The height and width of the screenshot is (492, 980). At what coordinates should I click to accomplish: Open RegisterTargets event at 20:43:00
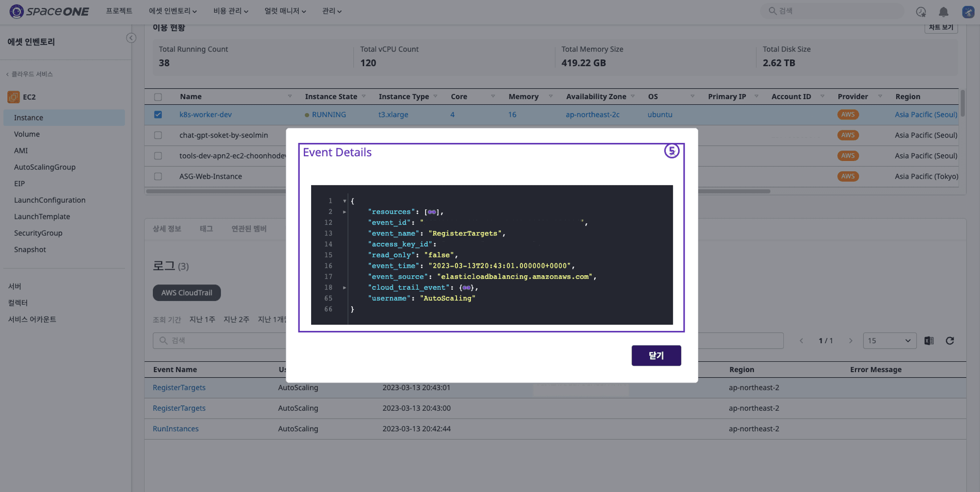point(179,408)
